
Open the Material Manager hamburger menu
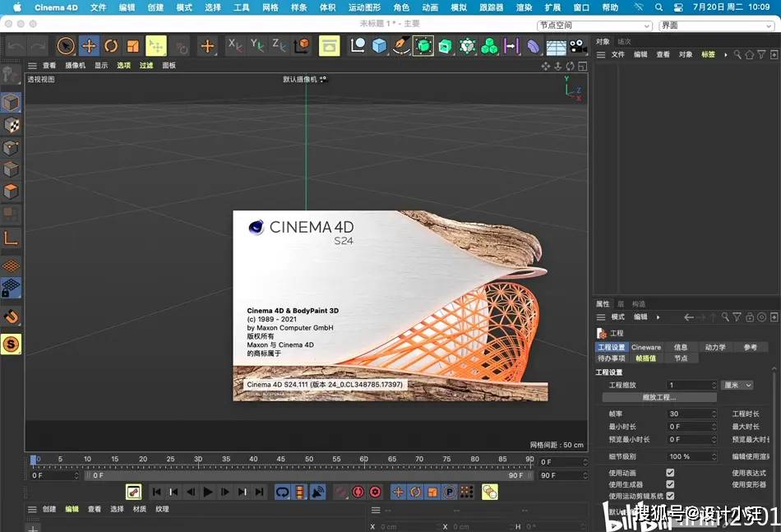coord(32,509)
